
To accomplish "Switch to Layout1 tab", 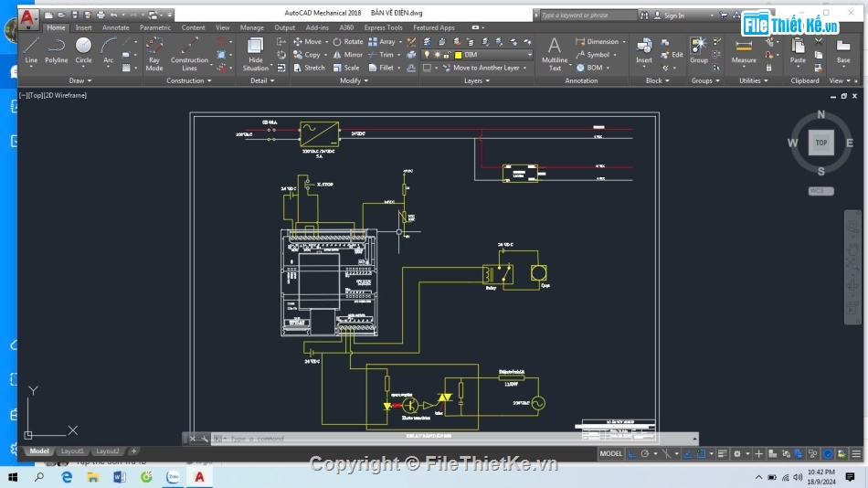I will click(72, 451).
